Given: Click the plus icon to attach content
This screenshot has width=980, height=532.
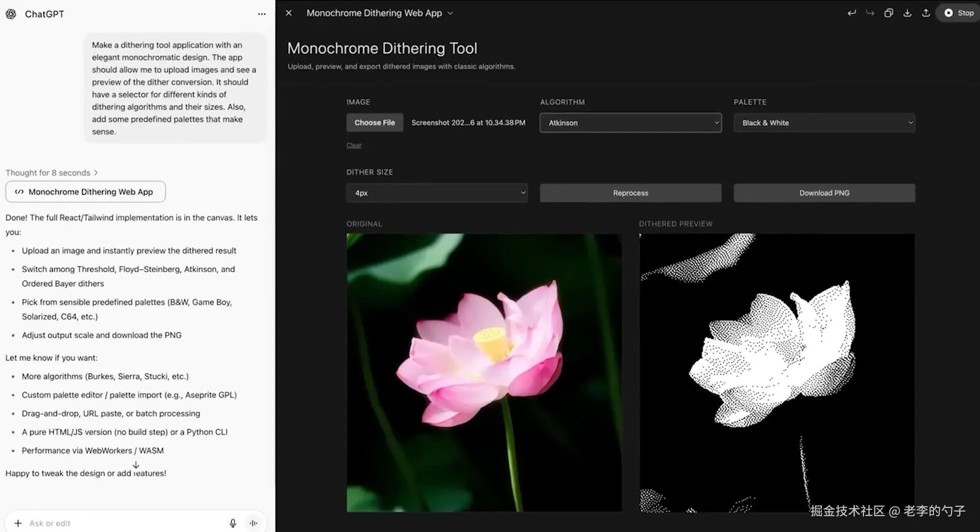Looking at the screenshot, I should [x=18, y=523].
